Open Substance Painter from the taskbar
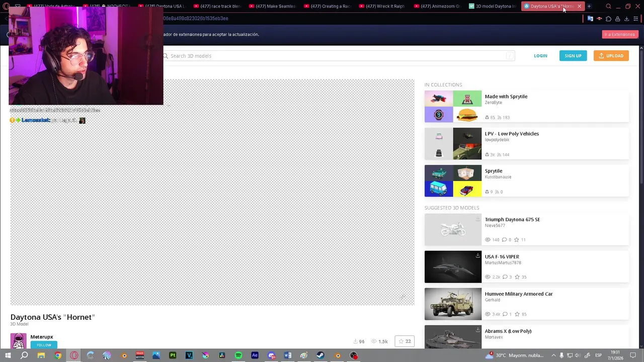Image resolution: width=644 pixels, height=362 pixels. tap(173, 355)
